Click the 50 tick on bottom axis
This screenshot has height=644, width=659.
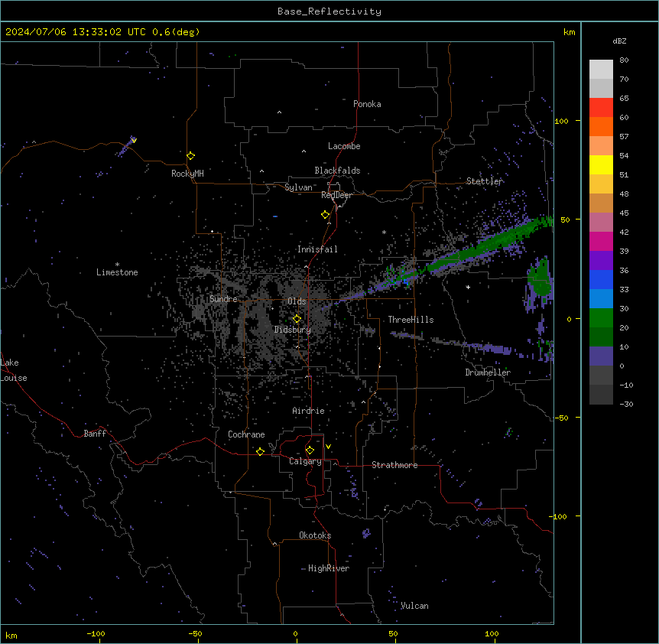click(394, 633)
